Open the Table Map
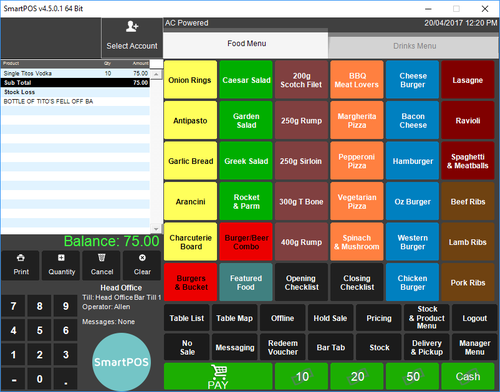Screen dimensions: 500x392 point(235,318)
